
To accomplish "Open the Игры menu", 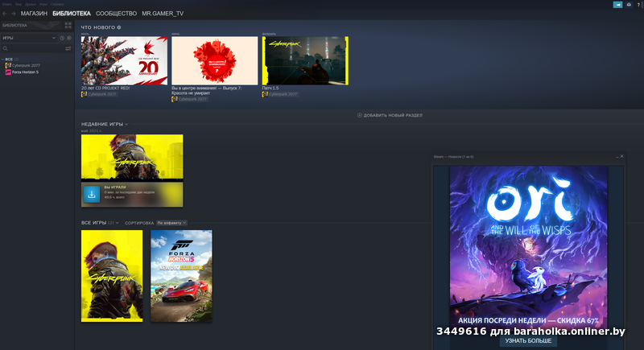I will [43, 4].
